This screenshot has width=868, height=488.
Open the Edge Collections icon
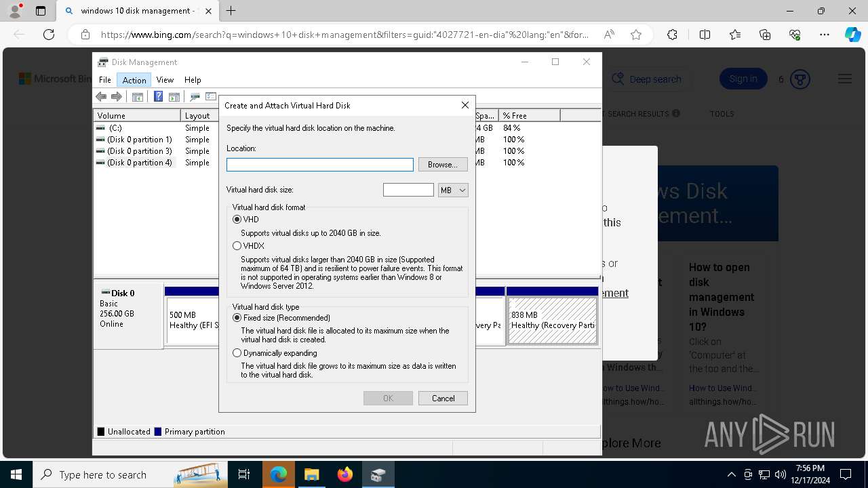[x=765, y=35]
